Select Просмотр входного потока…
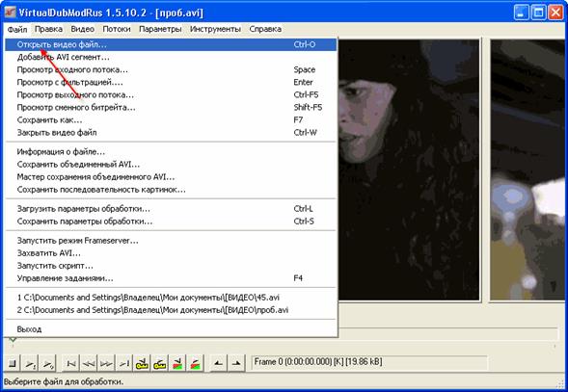The image size is (568, 392). tap(171, 70)
